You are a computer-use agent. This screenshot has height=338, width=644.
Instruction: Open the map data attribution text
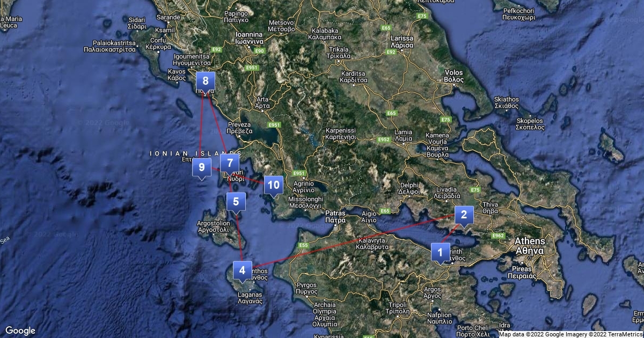pos(571,334)
